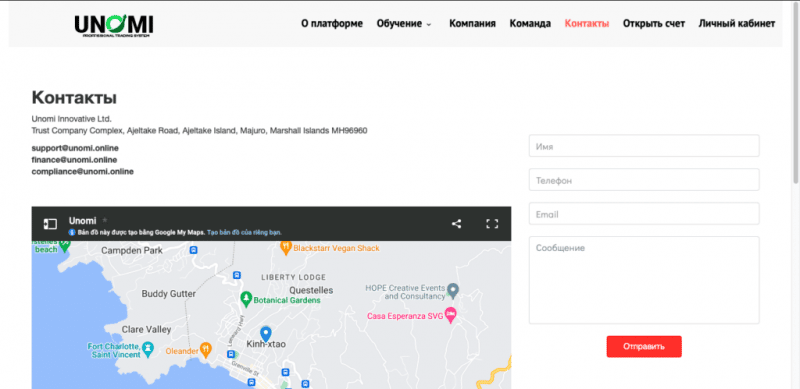Click the Trust Company Complex address line
Screen dimensions: 800x389
click(199, 131)
